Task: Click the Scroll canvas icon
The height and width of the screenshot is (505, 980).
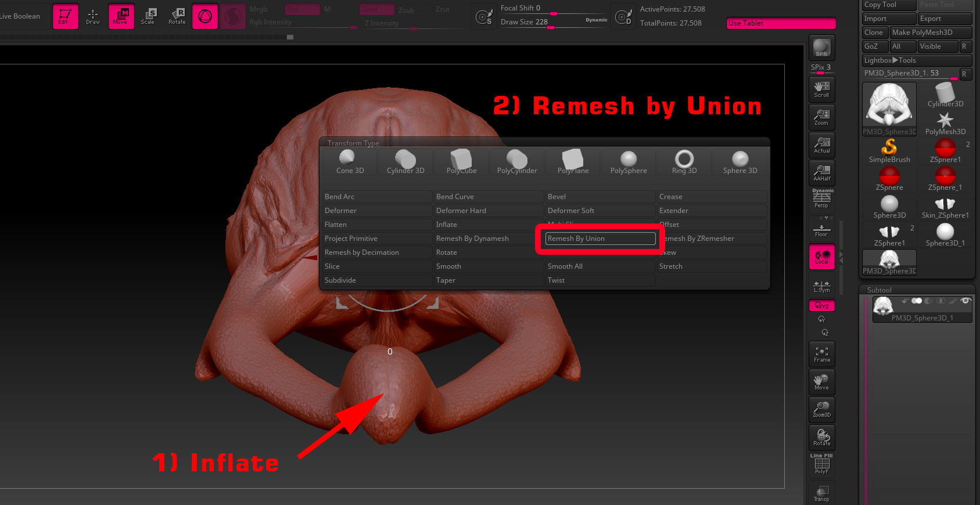Action: [821, 89]
